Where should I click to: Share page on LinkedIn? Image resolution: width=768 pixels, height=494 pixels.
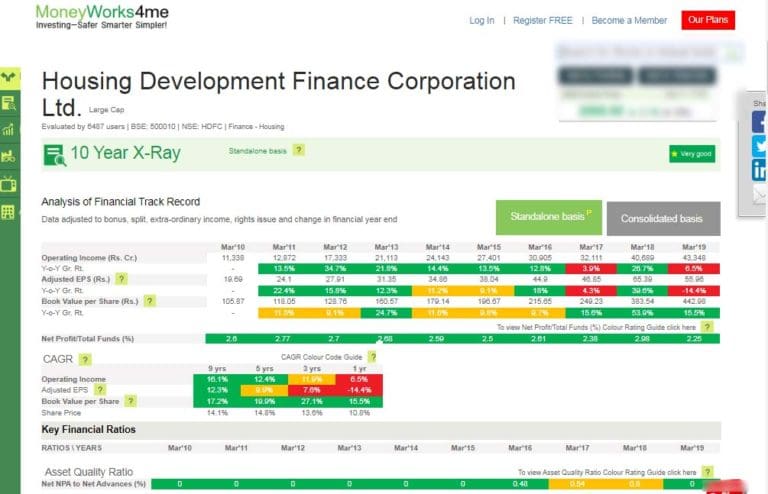pos(759,170)
